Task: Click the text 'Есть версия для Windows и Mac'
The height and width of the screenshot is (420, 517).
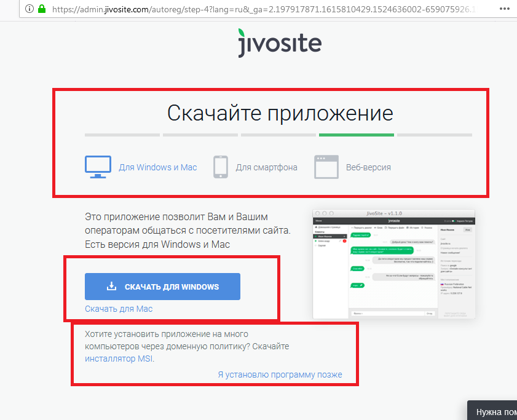Action: pos(157,245)
